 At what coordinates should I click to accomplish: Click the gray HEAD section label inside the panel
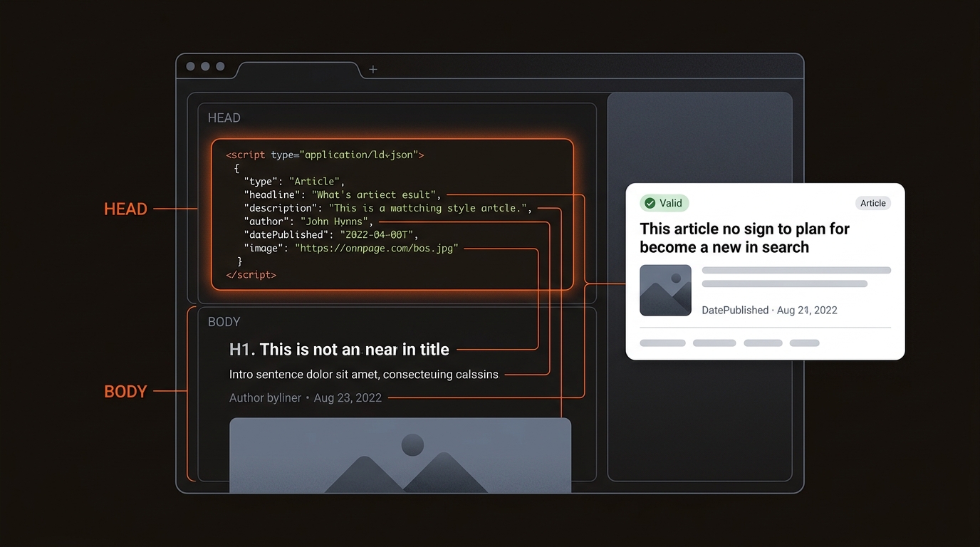click(x=224, y=118)
